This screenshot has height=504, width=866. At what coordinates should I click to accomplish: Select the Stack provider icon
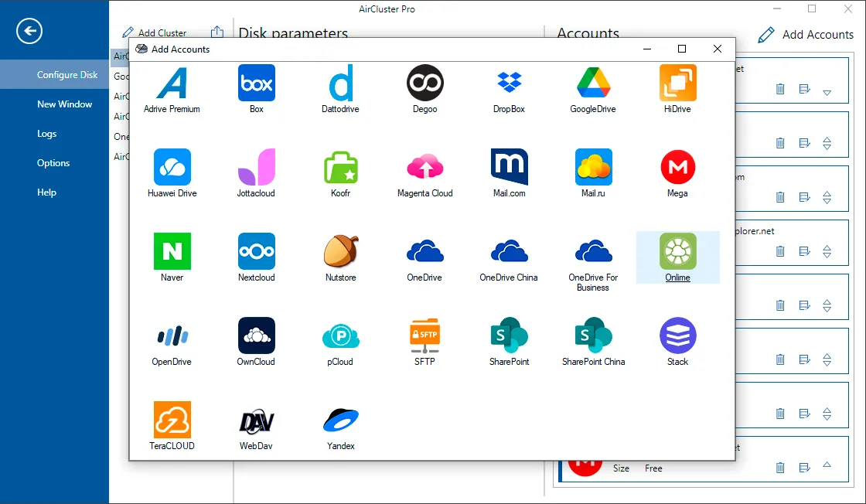tap(677, 335)
